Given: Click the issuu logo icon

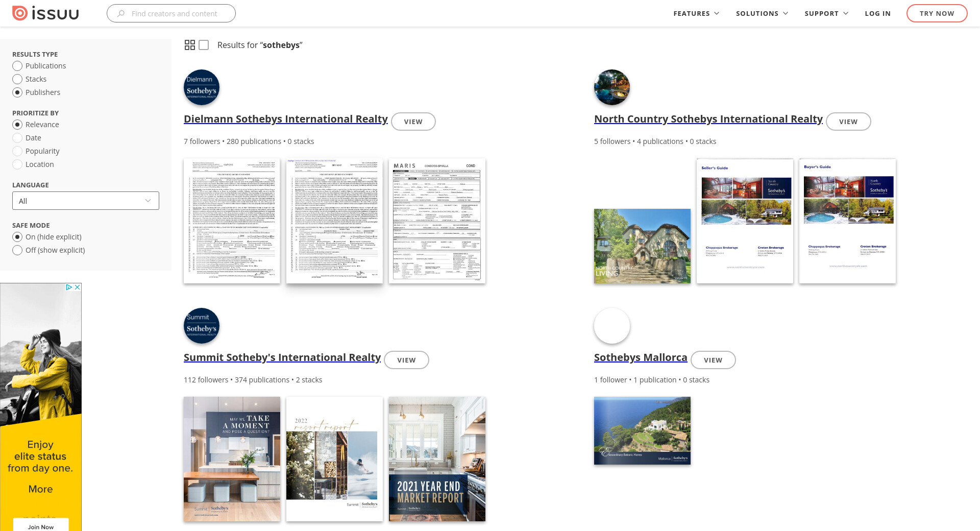Looking at the screenshot, I should coord(20,13).
